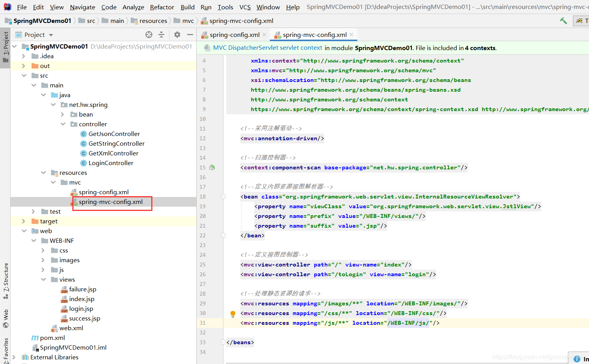Select LoginController class
This screenshot has height=364, width=589.
pos(107,163)
